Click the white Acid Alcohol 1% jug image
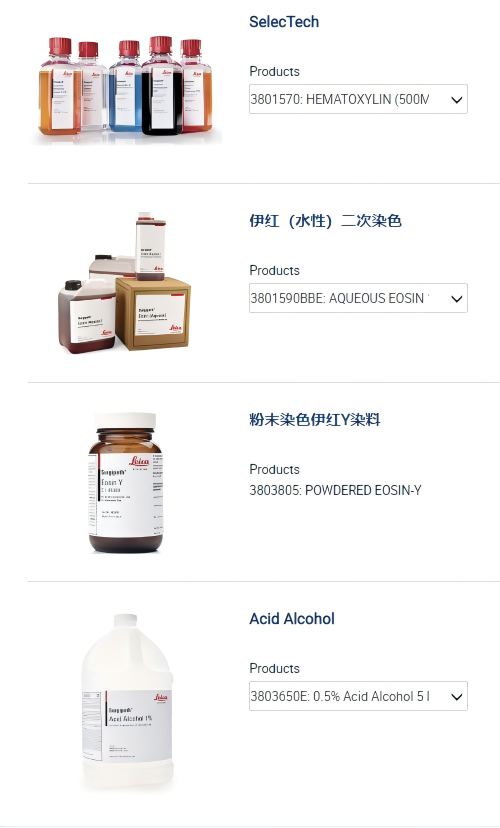 [127, 702]
